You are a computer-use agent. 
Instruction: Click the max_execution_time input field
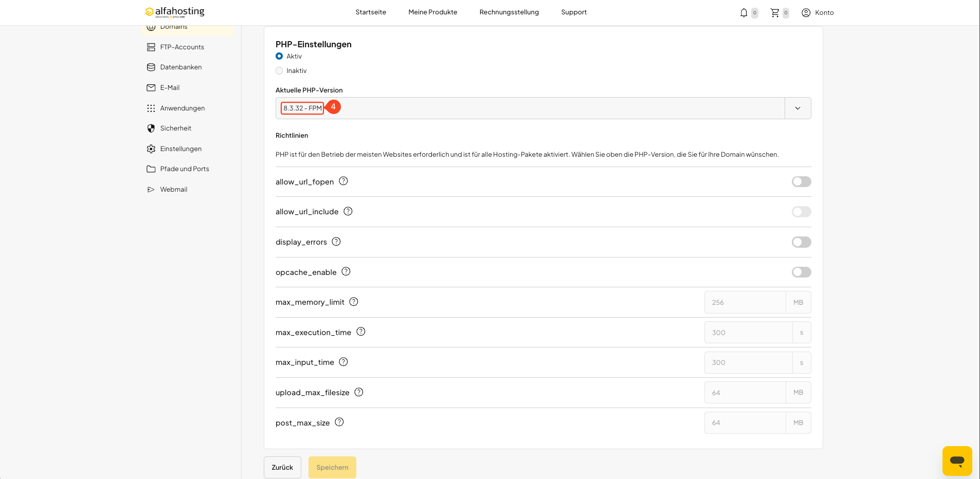pyautogui.click(x=749, y=333)
